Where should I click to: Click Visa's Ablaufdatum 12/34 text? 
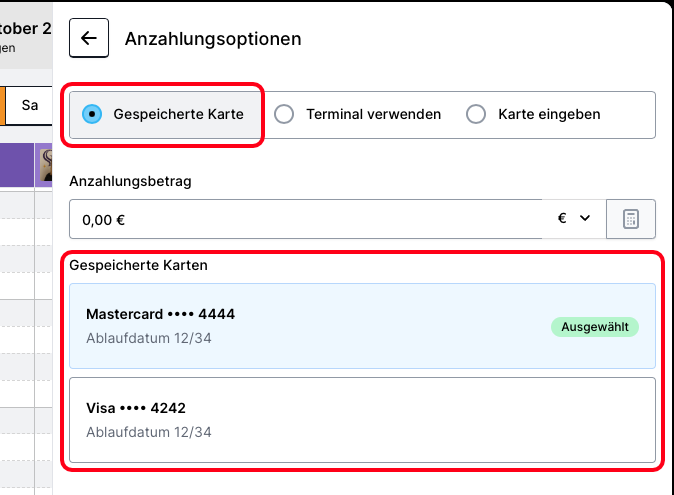click(x=149, y=432)
